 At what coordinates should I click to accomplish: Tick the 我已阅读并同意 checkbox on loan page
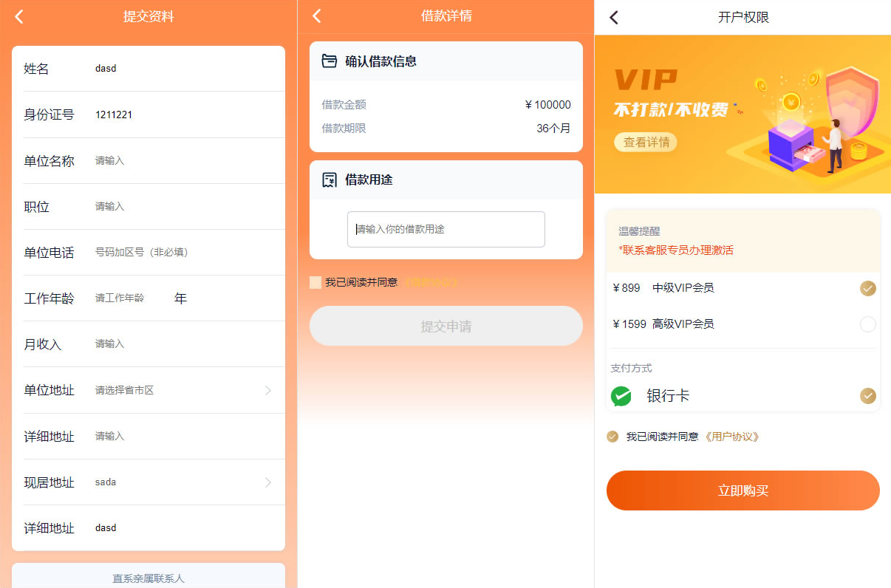coord(315,282)
